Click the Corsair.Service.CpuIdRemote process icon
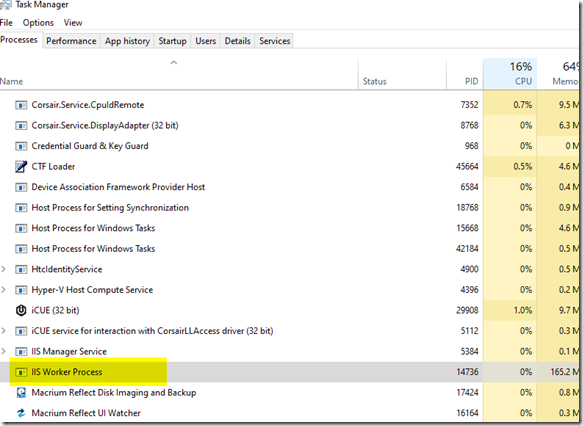The height and width of the screenshot is (426, 583). (x=21, y=105)
